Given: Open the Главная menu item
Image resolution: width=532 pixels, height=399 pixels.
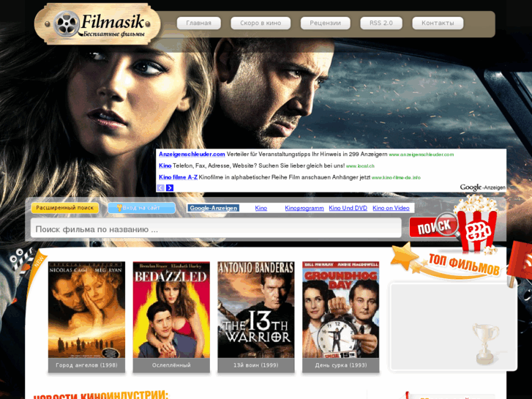Looking at the screenshot, I should [199, 23].
